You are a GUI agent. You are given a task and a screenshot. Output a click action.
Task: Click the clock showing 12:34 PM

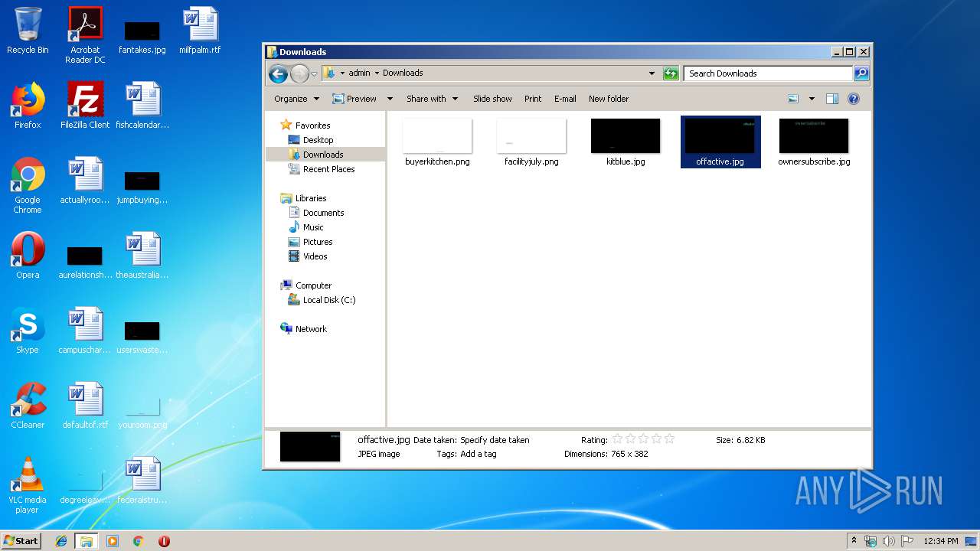pos(940,541)
